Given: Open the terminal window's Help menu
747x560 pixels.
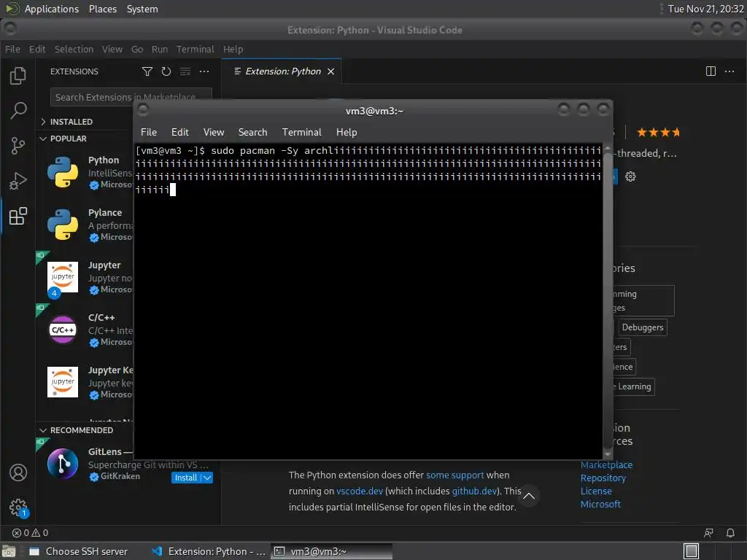Looking at the screenshot, I should point(347,133).
